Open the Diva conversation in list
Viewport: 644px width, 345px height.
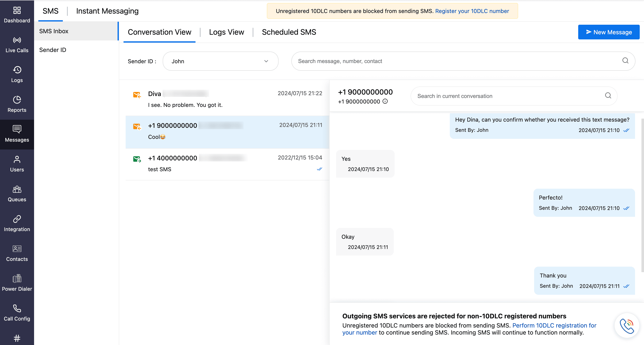click(227, 99)
